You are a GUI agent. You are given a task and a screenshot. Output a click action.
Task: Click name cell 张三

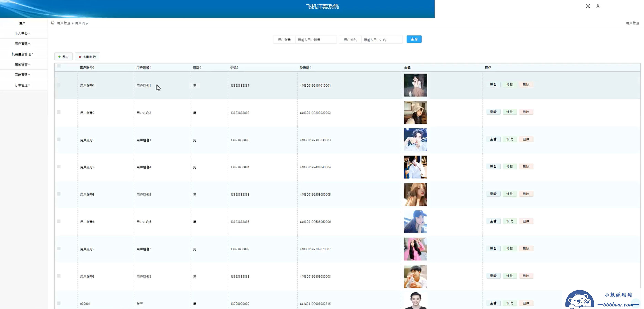click(x=140, y=304)
